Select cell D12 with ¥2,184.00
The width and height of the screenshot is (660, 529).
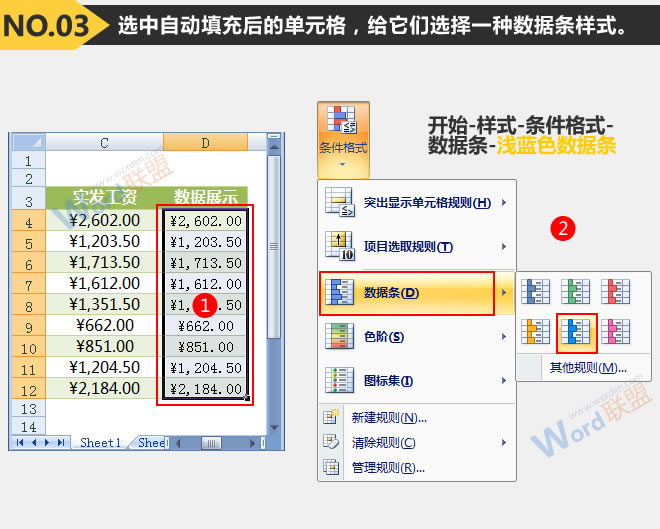(x=205, y=388)
